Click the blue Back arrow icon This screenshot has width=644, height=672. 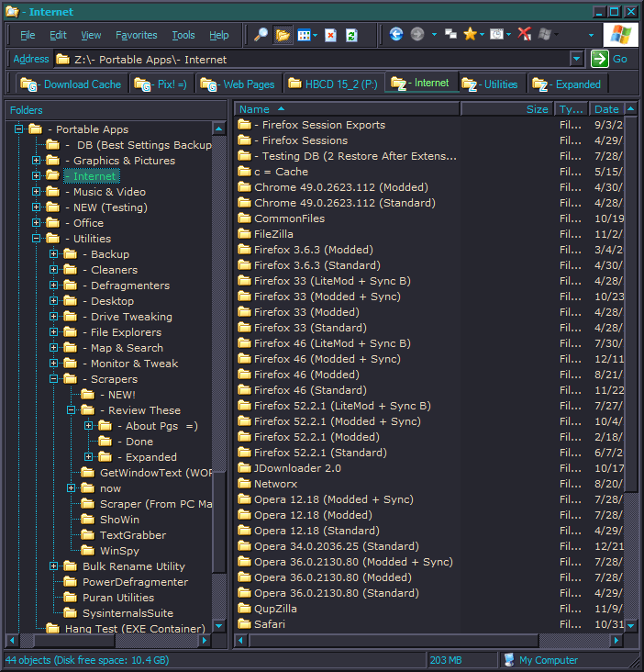(x=396, y=34)
